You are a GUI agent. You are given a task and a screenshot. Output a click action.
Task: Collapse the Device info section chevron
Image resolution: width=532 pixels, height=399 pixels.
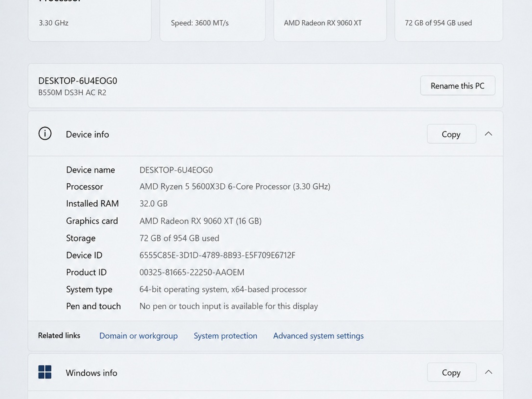[488, 134]
